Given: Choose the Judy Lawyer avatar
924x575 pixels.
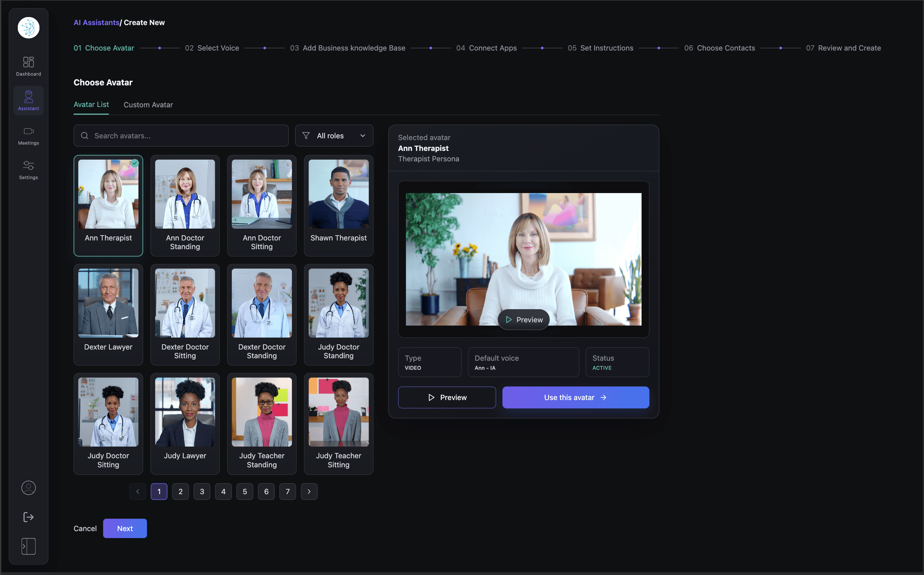Looking at the screenshot, I should (x=185, y=424).
